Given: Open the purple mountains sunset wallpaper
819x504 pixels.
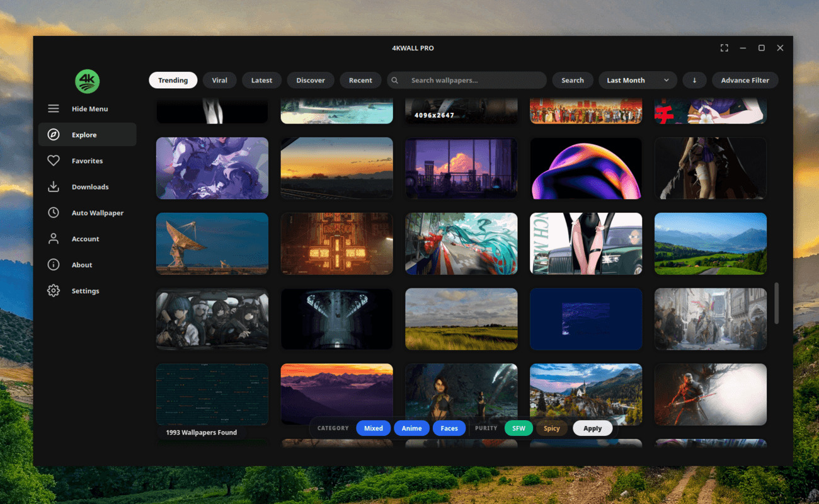Looking at the screenshot, I should pos(337,395).
